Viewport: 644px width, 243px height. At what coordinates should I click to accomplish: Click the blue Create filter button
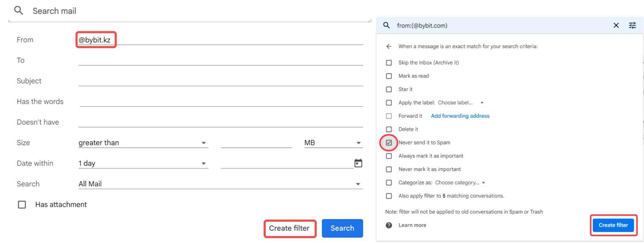click(613, 225)
